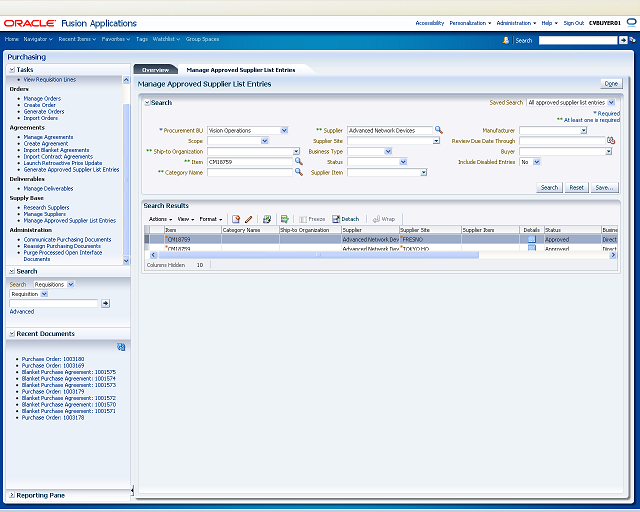This screenshot has height=512, width=640.
Task: Sort by Supplier Site column header
Action: (430, 230)
